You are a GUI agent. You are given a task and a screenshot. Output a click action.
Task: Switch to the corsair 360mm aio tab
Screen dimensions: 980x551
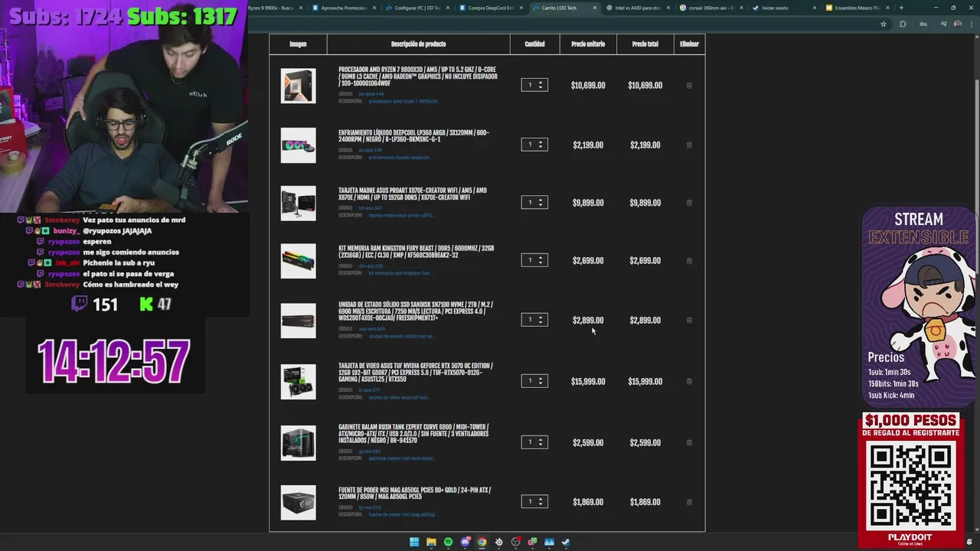712,8
